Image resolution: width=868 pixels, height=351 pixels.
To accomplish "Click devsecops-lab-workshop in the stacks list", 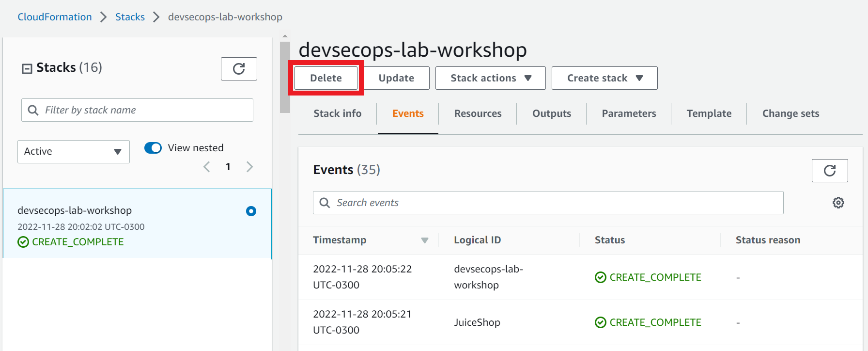I will coord(75,210).
